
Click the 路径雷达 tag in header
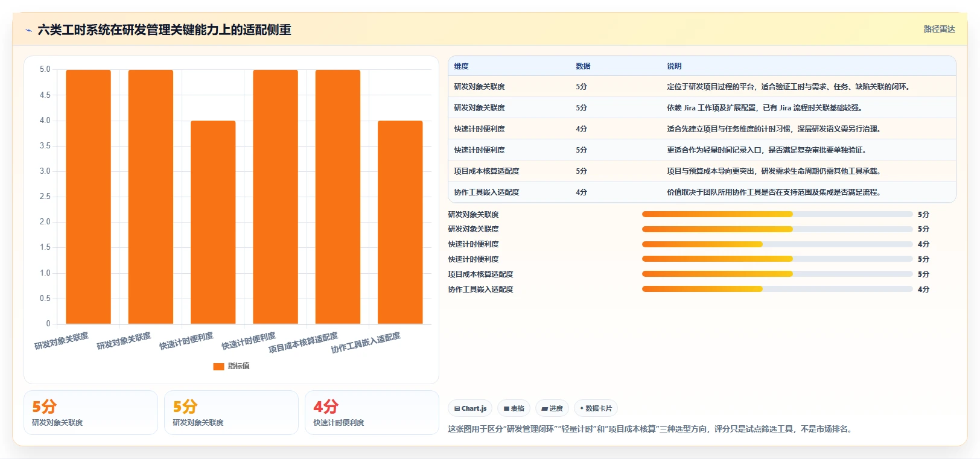click(939, 29)
